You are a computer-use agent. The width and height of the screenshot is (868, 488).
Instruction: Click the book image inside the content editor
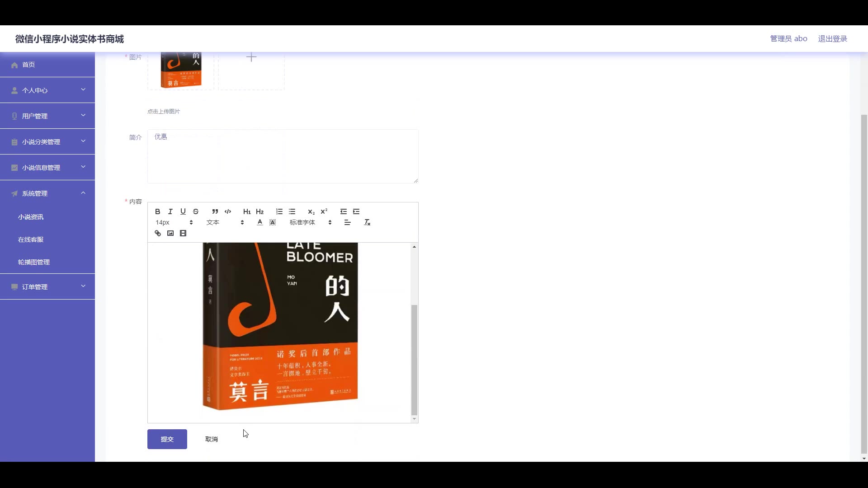(x=280, y=326)
